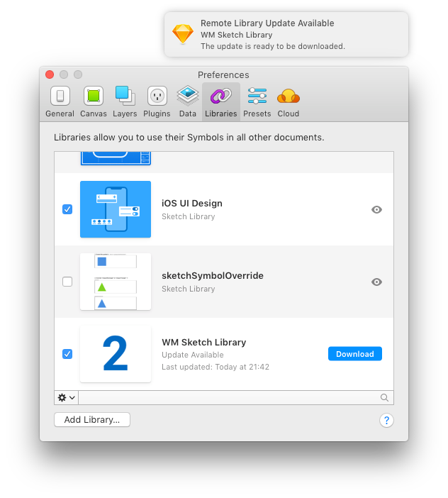Screen dimensions: 448x498
Task: Open the Canvas preferences pane
Action: click(x=94, y=102)
